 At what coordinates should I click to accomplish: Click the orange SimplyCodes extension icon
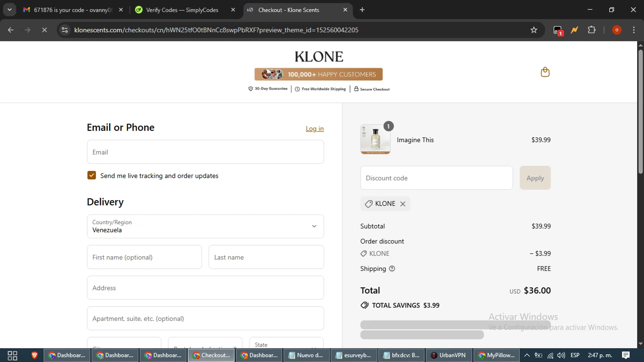(574, 30)
